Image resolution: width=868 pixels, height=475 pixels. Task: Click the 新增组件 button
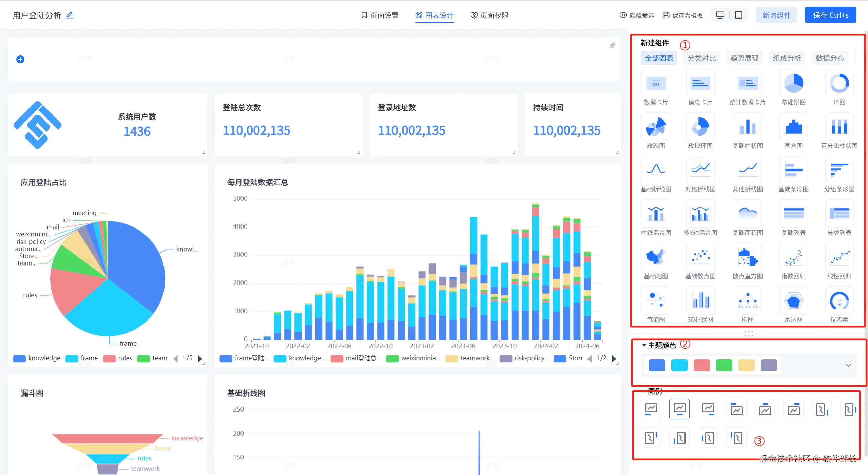pos(776,15)
